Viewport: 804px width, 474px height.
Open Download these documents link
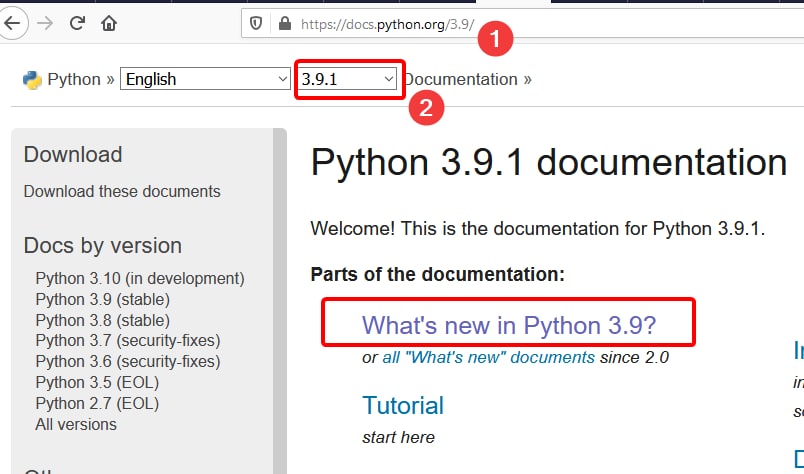pos(122,191)
